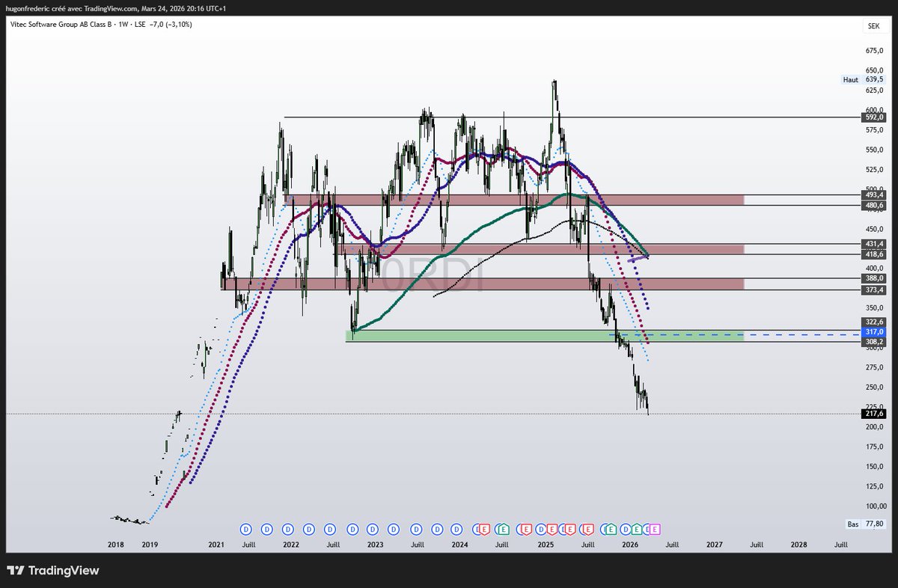
Task: Click the TradingView logo
Action: (52, 571)
